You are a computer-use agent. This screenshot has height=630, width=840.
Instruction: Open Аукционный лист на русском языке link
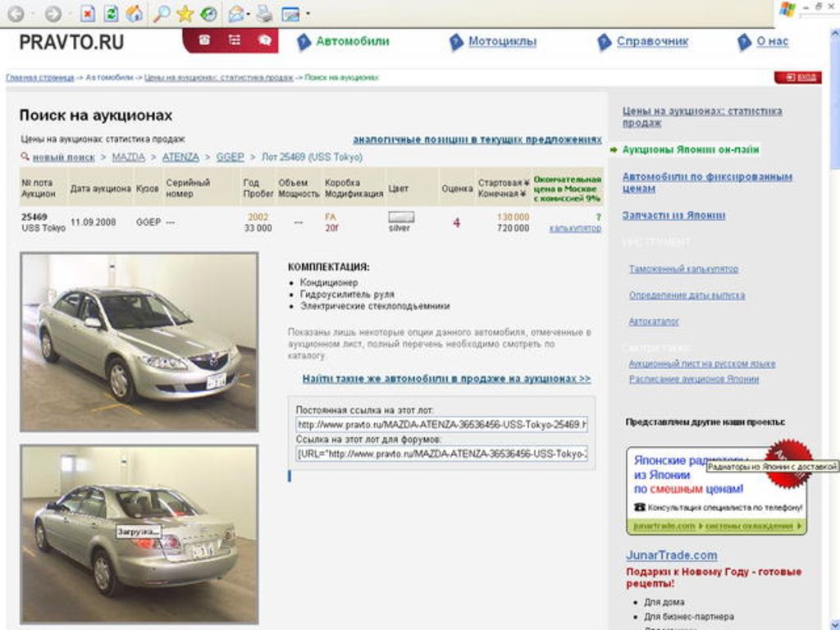(702, 363)
